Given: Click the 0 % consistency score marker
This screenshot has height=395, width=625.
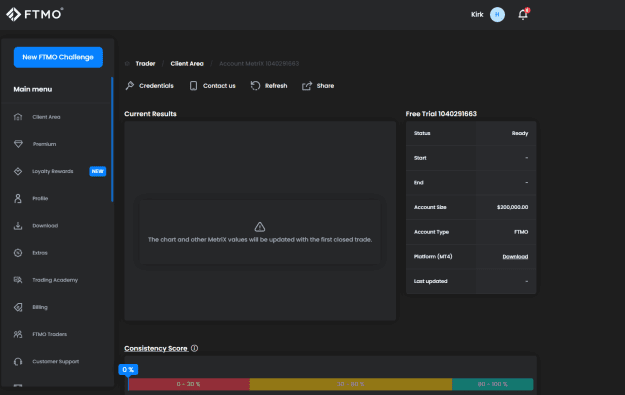Looking at the screenshot, I should point(128,370).
